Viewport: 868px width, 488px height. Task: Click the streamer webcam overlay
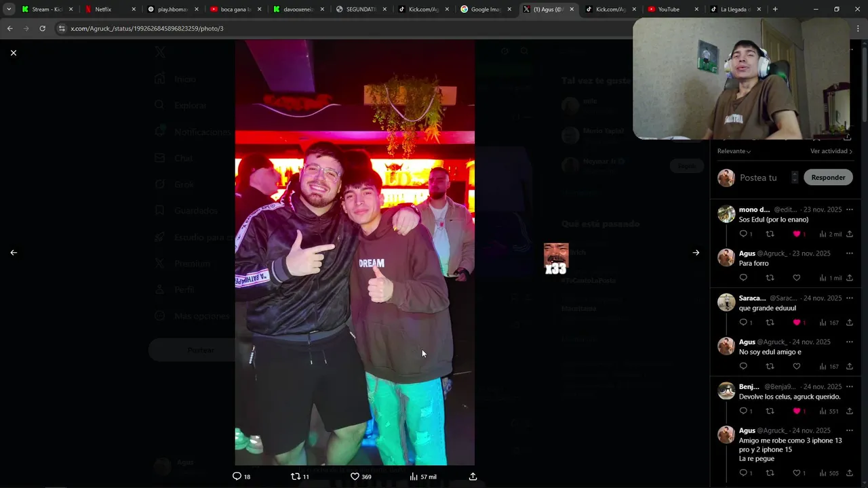(741, 79)
